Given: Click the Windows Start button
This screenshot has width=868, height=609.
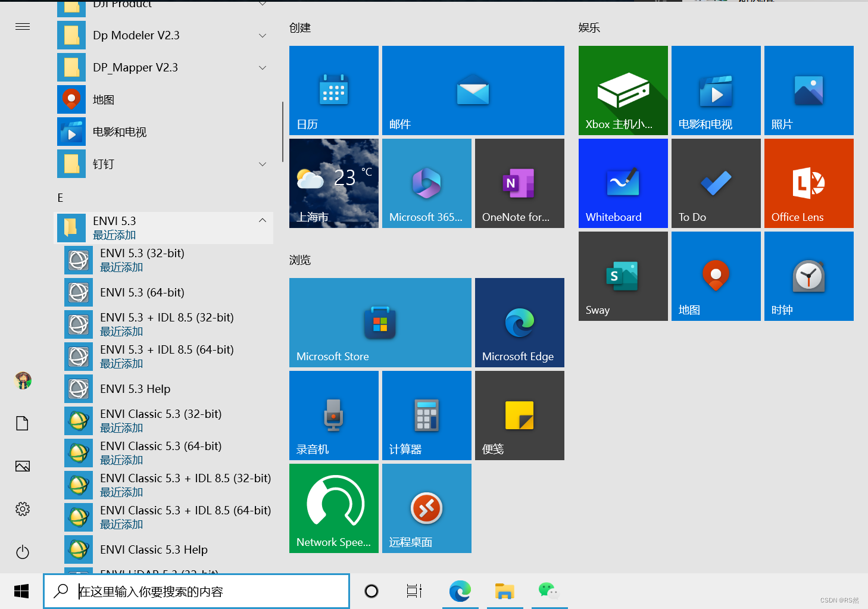Looking at the screenshot, I should click(x=21, y=591).
